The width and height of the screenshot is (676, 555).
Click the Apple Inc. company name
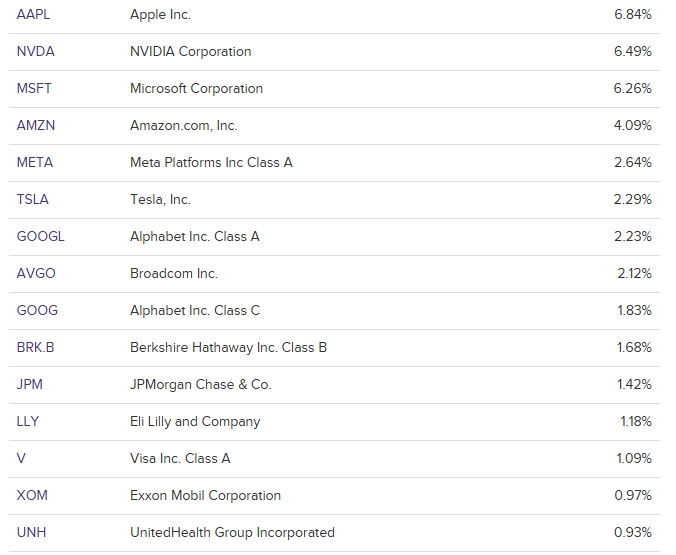pos(160,15)
